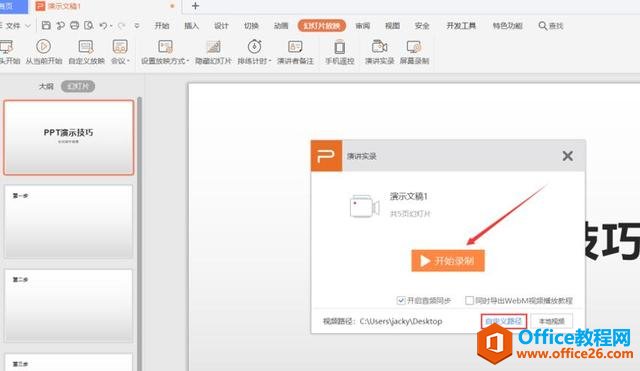Expand the quick access toolbar customize arrow
The image size is (640, 371).
pos(137,25)
